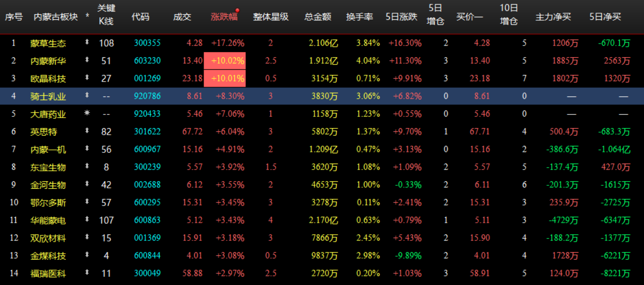Click stock code 001269
Image resolution: width=644 pixels, height=285 pixels.
(147, 78)
